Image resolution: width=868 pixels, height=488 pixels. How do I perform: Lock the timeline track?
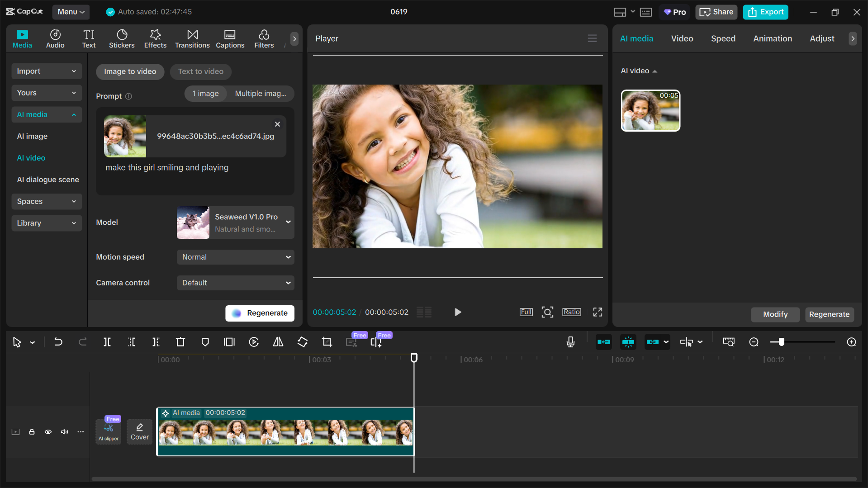tap(32, 432)
